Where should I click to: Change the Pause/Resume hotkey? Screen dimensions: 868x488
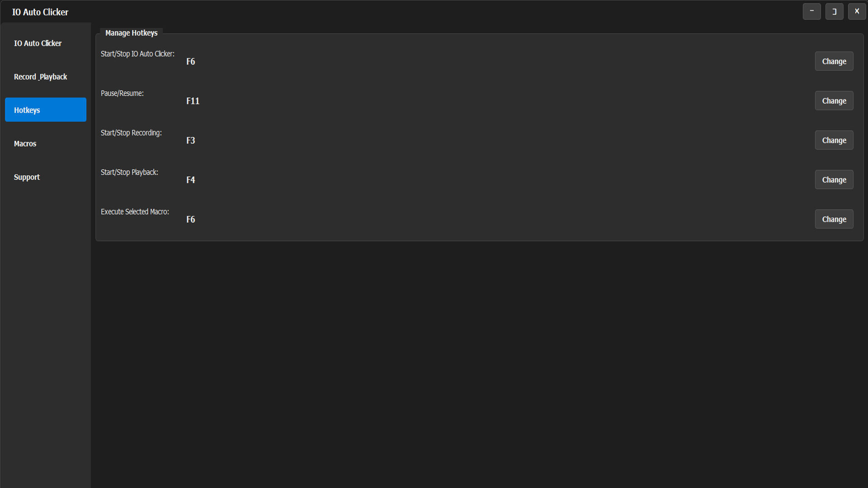[834, 101]
